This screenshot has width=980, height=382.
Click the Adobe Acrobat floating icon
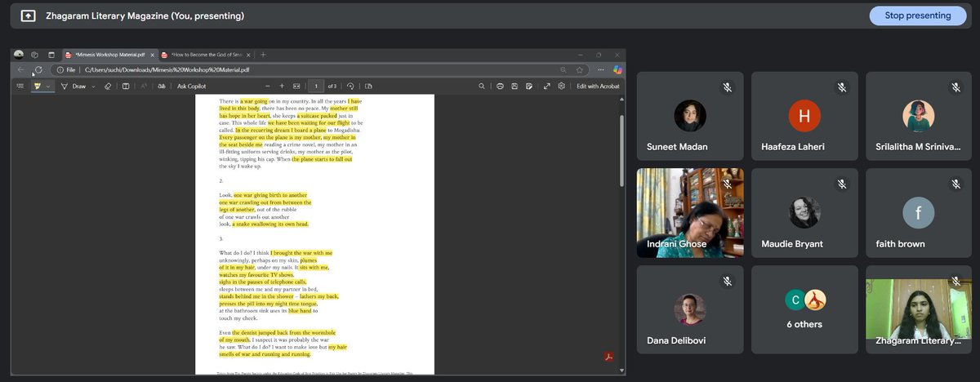(608, 356)
